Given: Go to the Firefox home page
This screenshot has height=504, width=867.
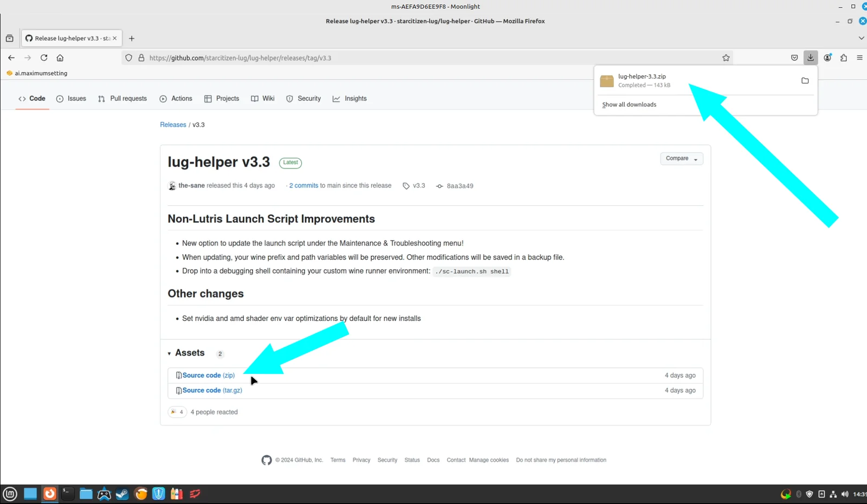Looking at the screenshot, I should 60,58.
